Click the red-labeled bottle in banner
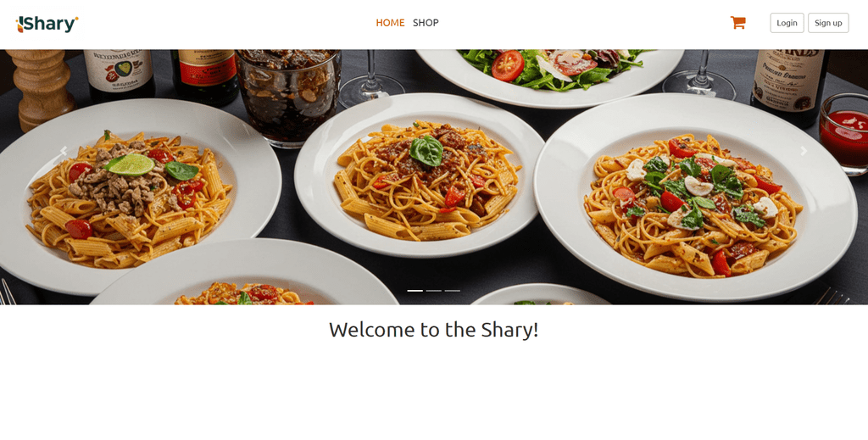This screenshot has width=868, height=440. click(205, 76)
